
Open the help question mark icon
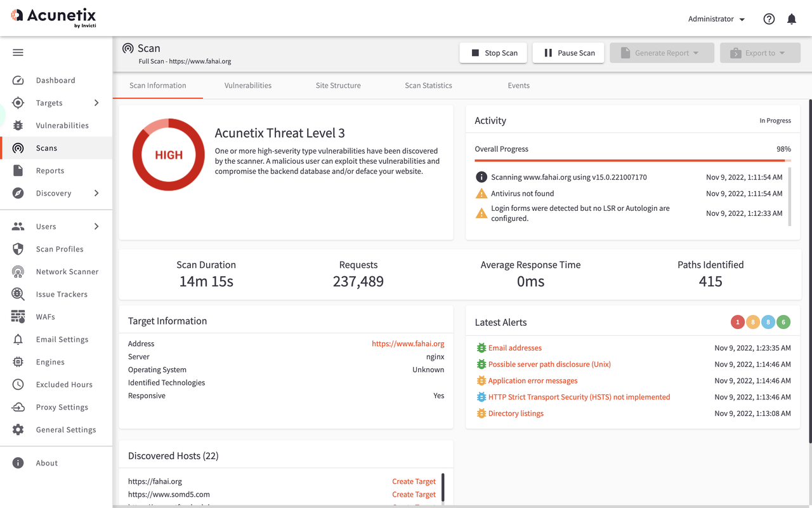[769, 19]
